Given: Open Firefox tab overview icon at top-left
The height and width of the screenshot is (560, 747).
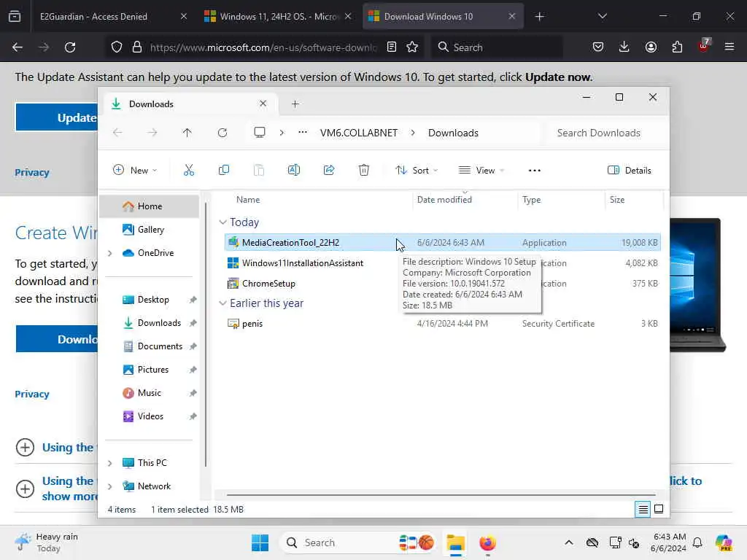Looking at the screenshot, I should (15, 17).
